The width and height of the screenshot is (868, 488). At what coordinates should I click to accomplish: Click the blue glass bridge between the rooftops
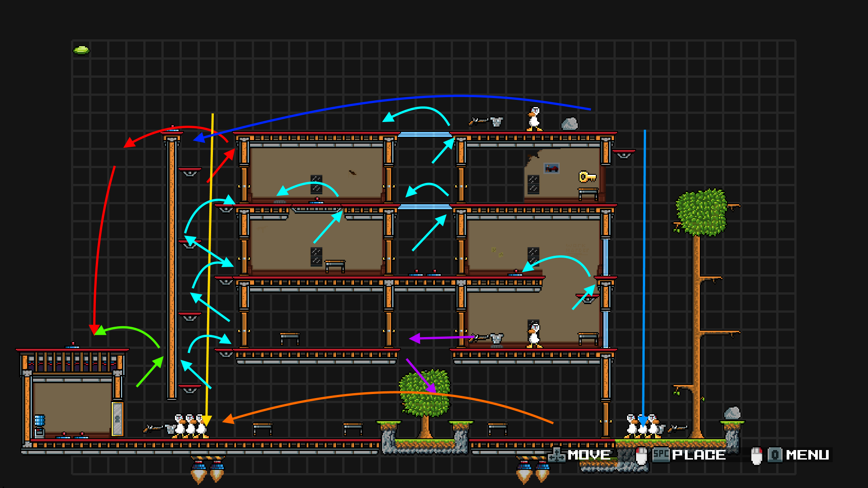pyautogui.click(x=424, y=134)
